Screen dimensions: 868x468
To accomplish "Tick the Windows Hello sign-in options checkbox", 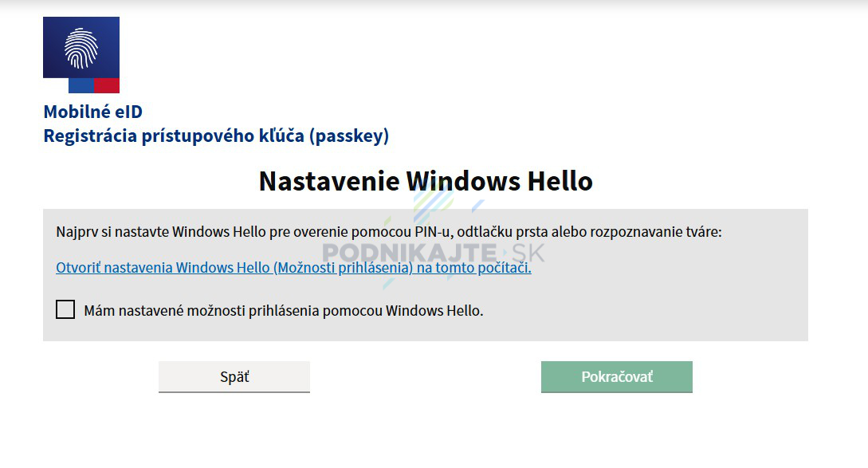I will click(x=65, y=309).
